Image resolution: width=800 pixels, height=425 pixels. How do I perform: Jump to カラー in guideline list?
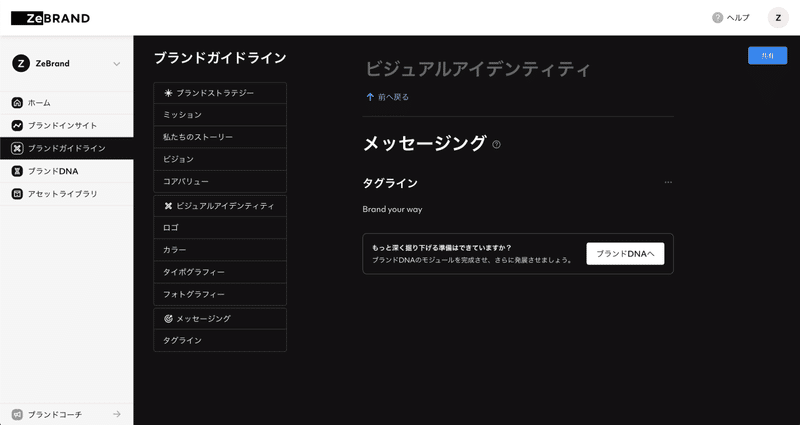pyautogui.click(x=220, y=249)
